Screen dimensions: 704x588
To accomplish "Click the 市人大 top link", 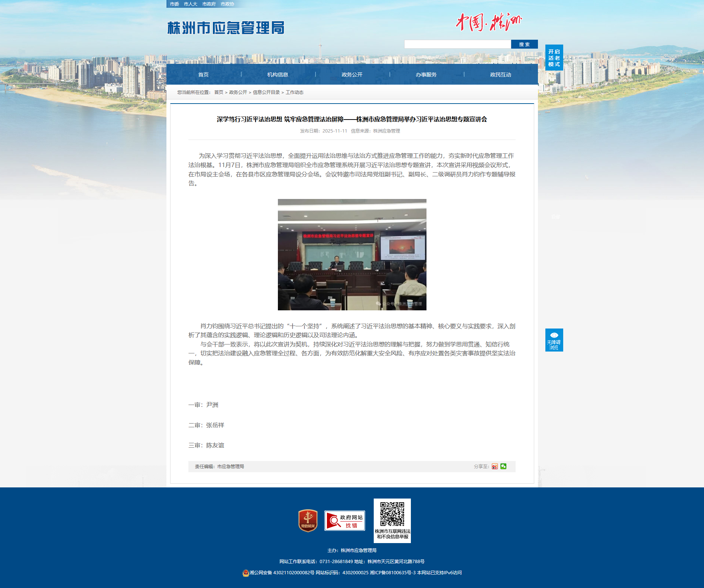I will tap(190, 4).
